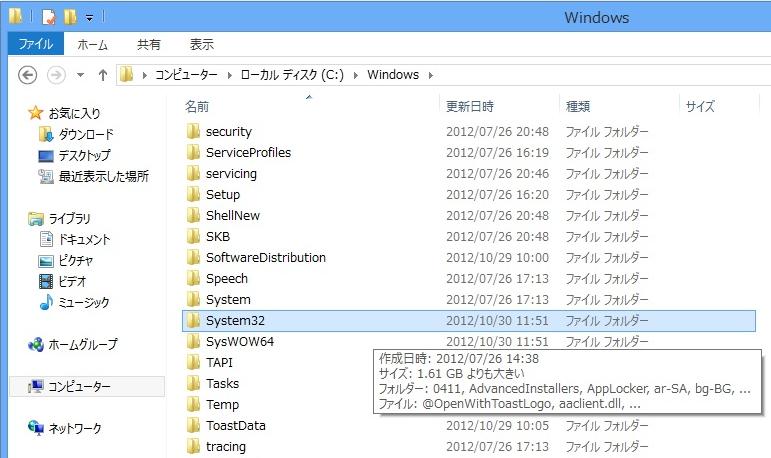Click the title bar window folder icon
Image resolution: width=771 pixels, height=458 pixels.
tap(15, 17)
